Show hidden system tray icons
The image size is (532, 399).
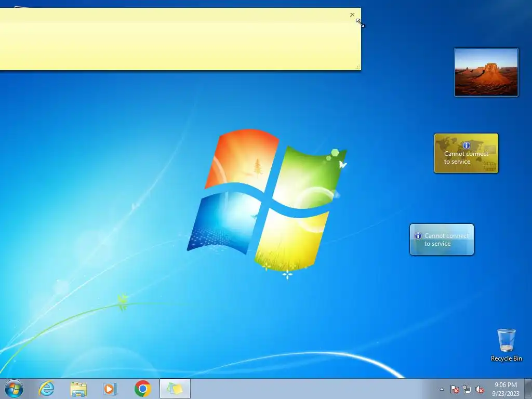(442, 390)
